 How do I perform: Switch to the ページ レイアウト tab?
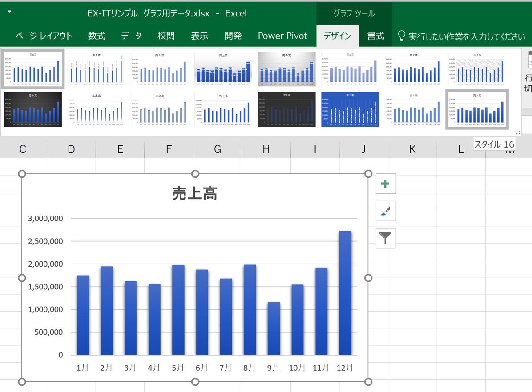(44, 36)
